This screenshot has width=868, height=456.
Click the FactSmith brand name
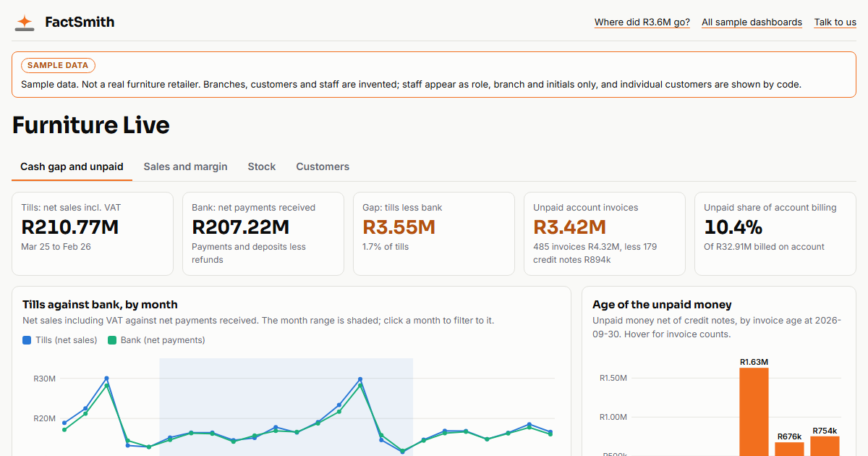pos(80,22)
